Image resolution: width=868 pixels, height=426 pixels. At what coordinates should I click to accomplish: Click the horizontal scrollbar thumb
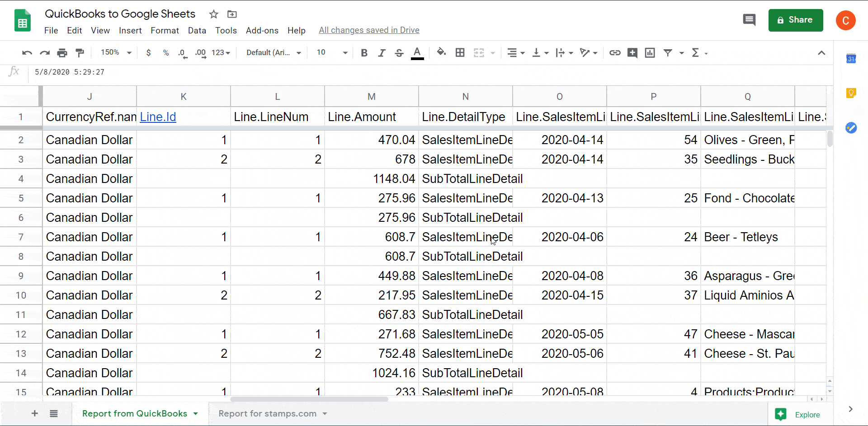coord(309,399)
